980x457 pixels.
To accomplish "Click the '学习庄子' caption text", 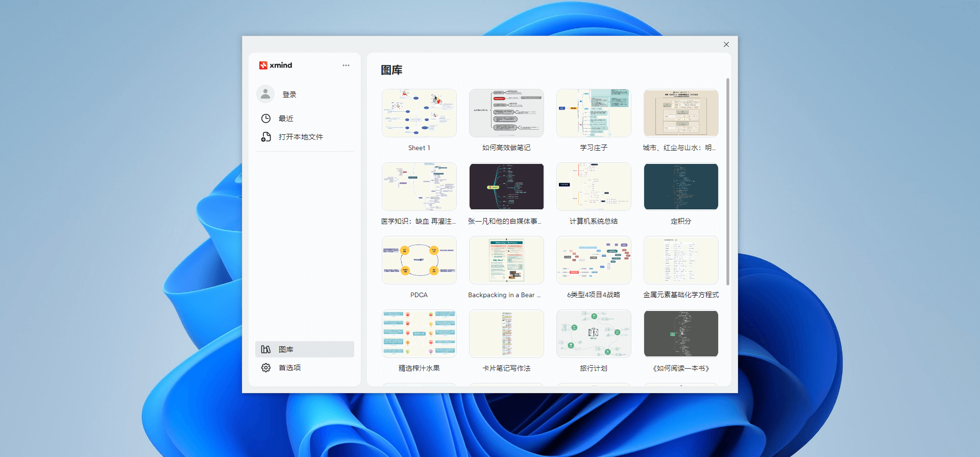I will 594,148.
